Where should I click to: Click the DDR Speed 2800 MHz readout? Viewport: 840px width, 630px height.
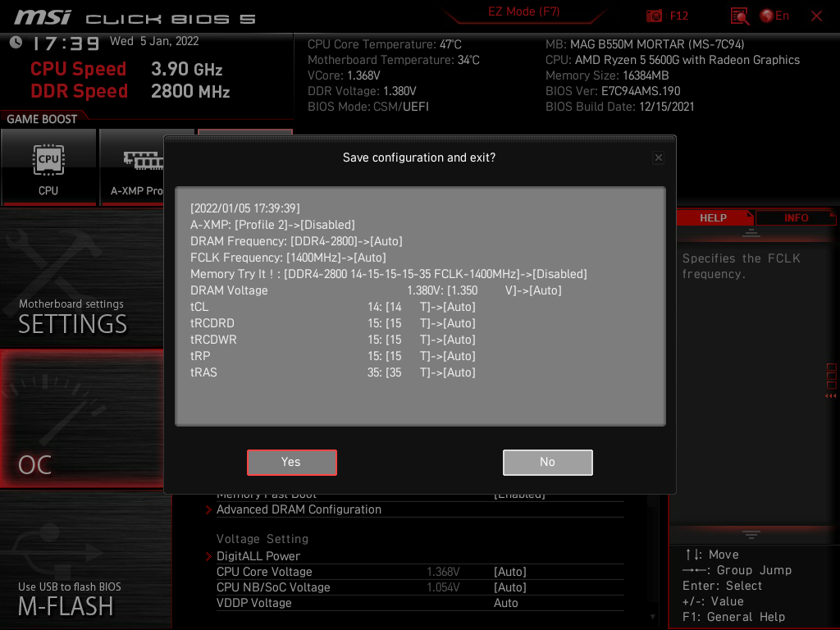click(x=130, y=91)
